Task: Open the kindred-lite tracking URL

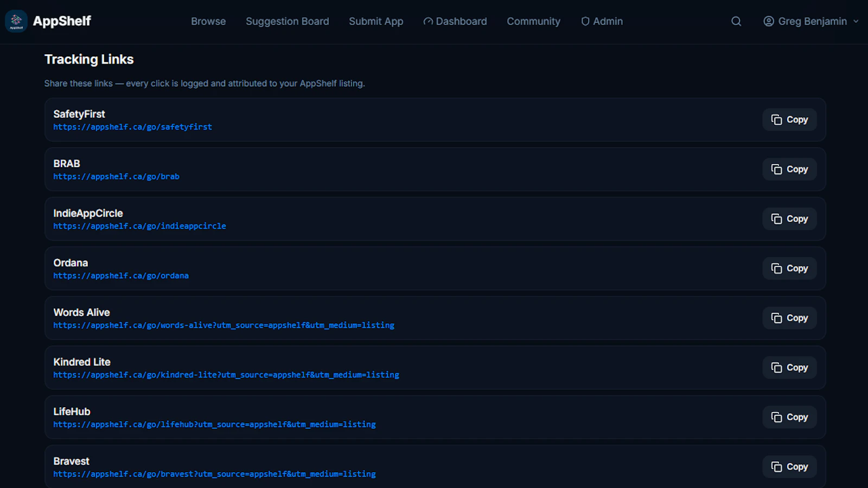Action: 226,375
